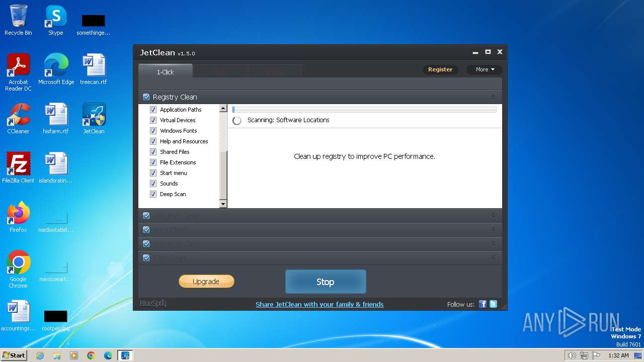
Task: Open JetClean's Twitter page icon
Action: click(493, 304)
